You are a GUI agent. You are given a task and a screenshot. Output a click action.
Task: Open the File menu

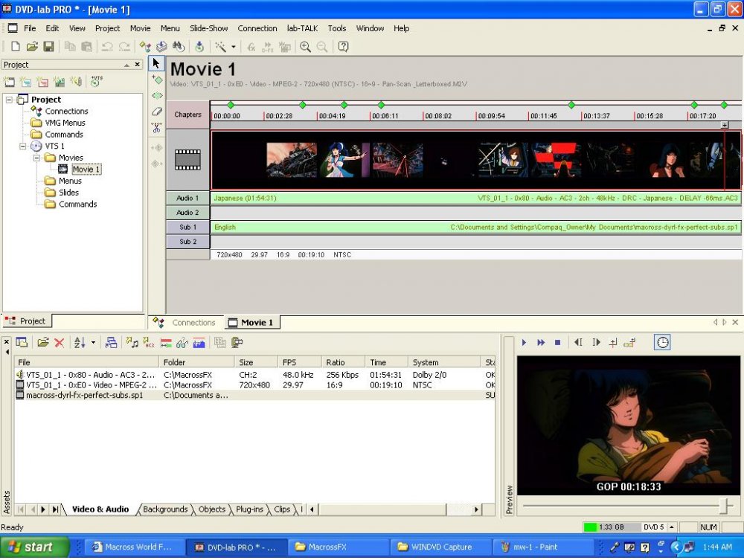(x=30, y=28)
